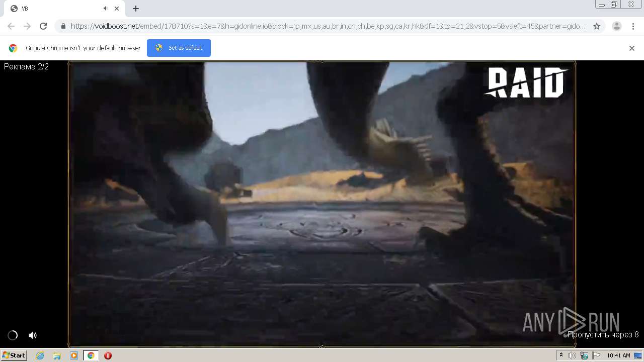The width and height of the screenshot is (644, 362).
Task: Dismiss the default browser infobar
Action: (632, 48)
